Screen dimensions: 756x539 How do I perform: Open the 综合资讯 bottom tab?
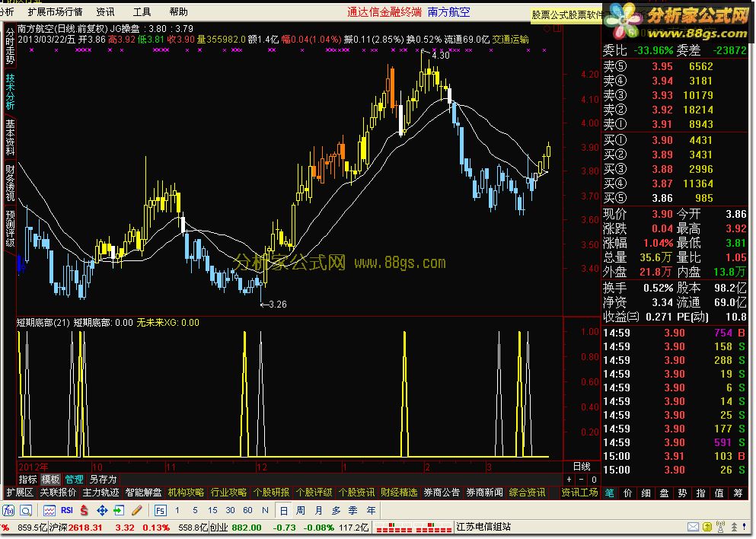[527, 493]
